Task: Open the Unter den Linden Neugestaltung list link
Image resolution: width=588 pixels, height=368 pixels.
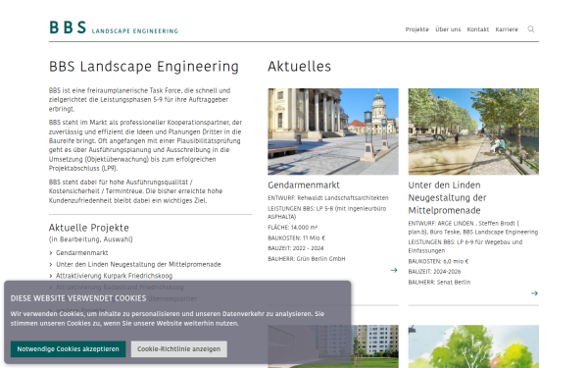Action: click(x=138, y=264)
